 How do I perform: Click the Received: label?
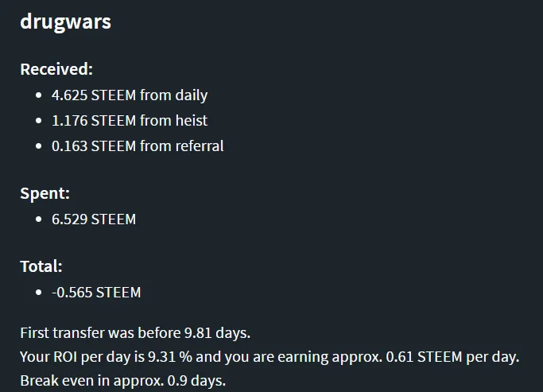[56, 69]
